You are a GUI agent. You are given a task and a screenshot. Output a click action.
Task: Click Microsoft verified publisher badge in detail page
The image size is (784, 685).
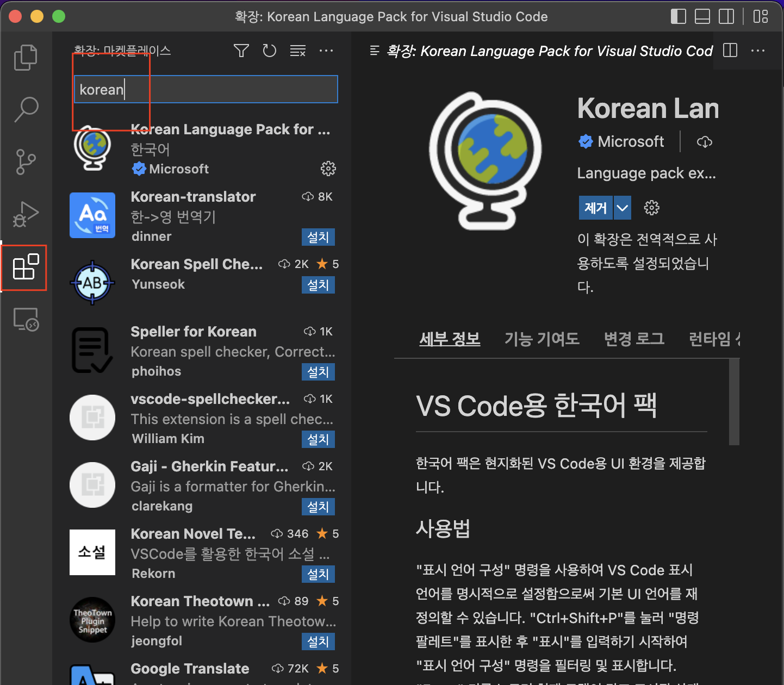point(586,142)
